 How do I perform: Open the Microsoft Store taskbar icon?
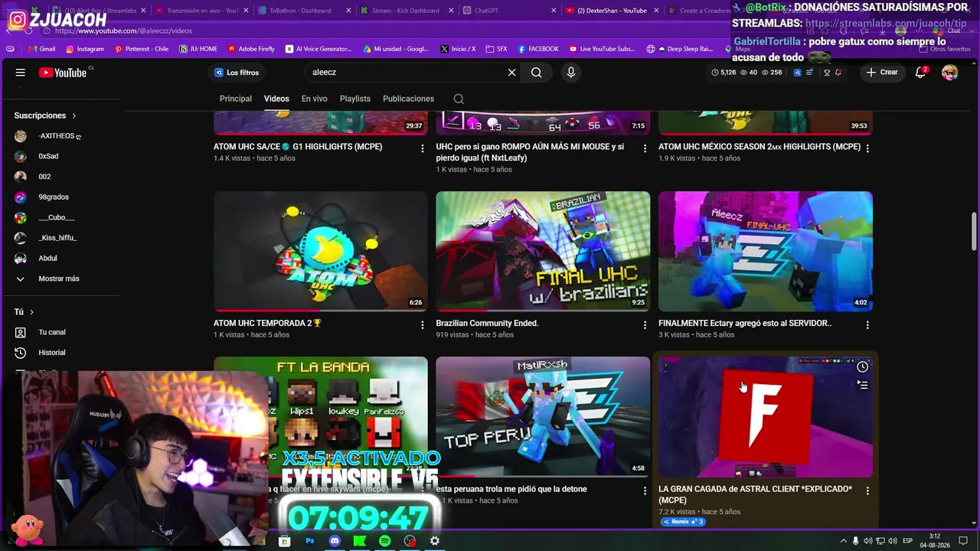pyautogui.click(x=285, y=541)
